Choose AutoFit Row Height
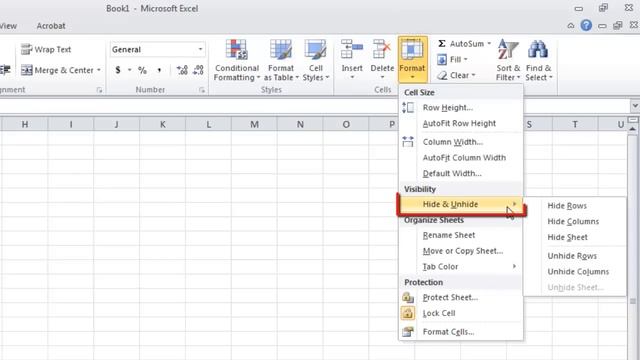640x360 pixels. pos(460,123)
